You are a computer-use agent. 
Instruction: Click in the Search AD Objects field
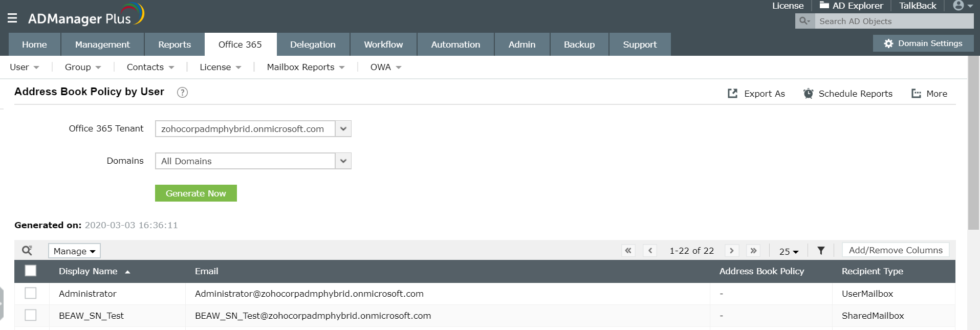pos(894,21)
